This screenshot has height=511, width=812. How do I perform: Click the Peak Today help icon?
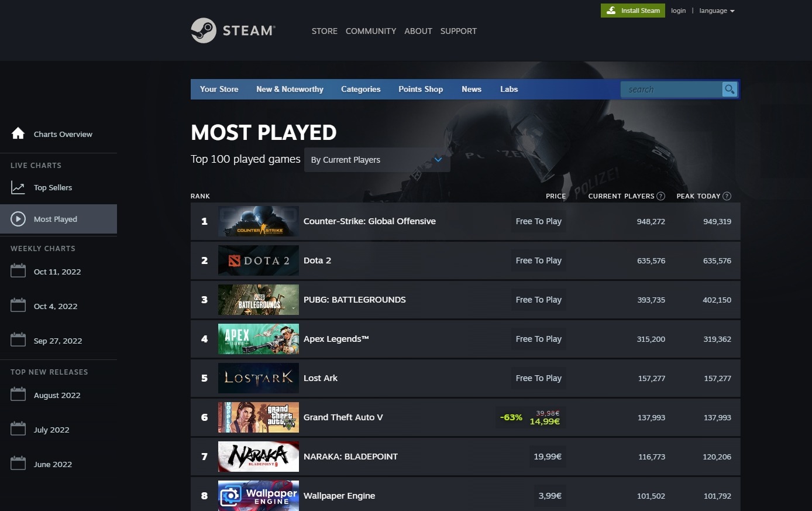pyautogui.click(x=727, y=196)
